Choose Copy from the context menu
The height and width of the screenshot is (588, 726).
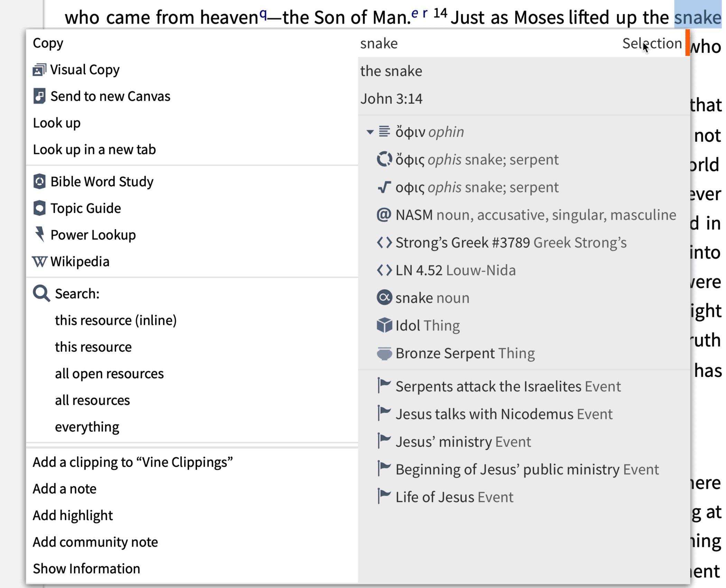(48, 43)
